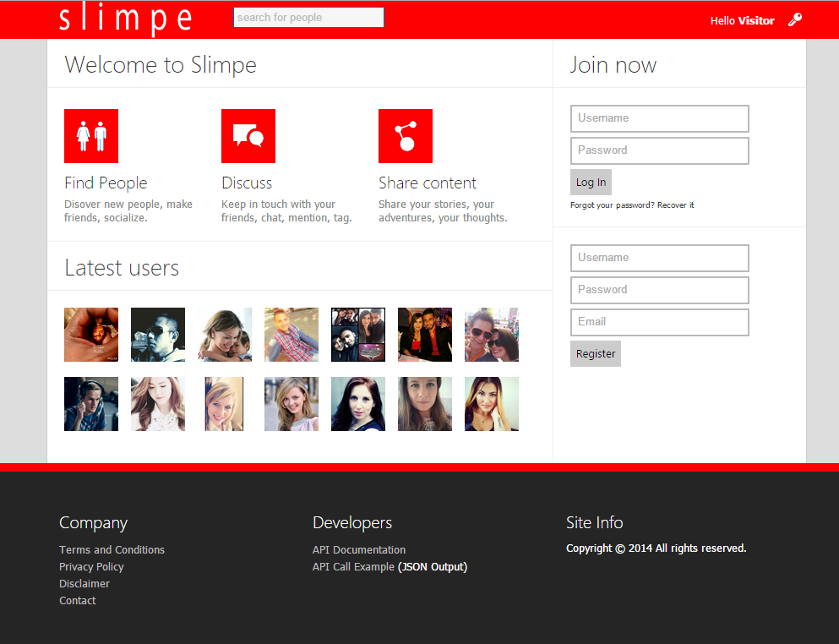Click the Find People red tile icon
The height and width of the screenshot is (644, 839).
click(91, 136)
